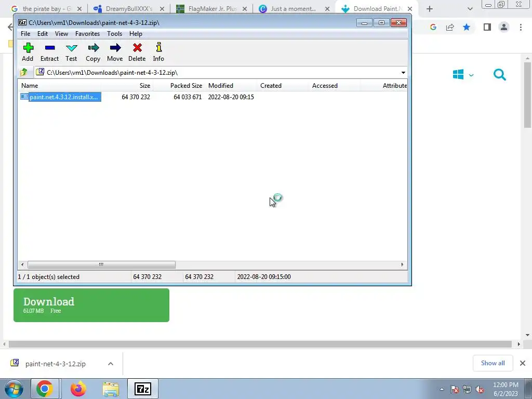Close the Download Paint.NET tab

(410, 9)
